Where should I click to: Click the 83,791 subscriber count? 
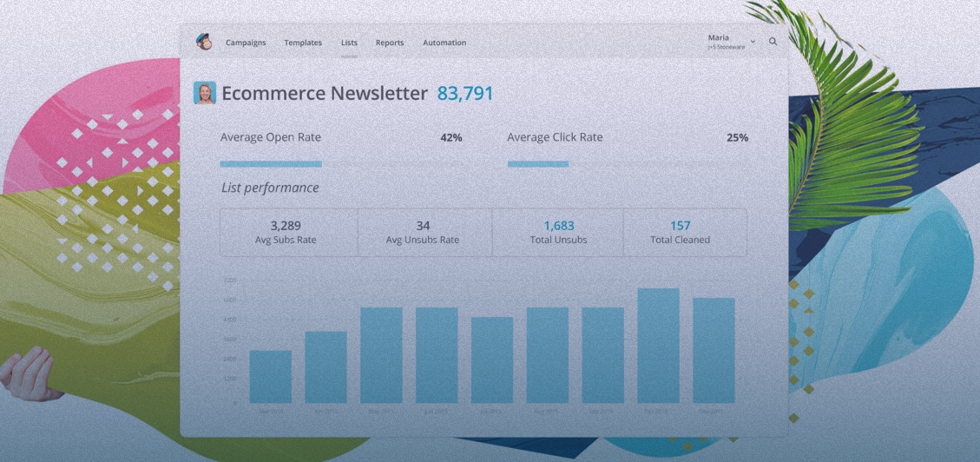(x=464, y=94)
